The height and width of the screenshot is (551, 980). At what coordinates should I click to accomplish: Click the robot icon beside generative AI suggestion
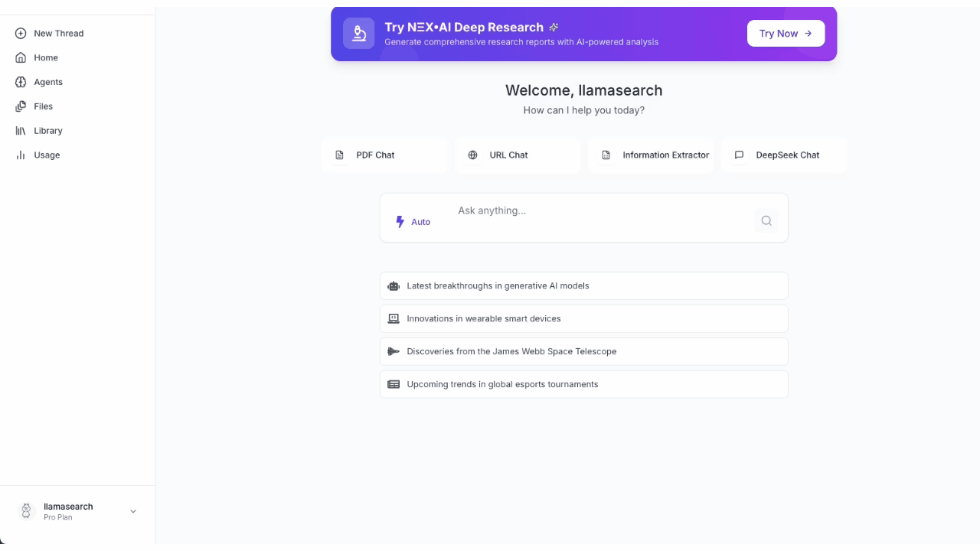(x=394, y=285)
